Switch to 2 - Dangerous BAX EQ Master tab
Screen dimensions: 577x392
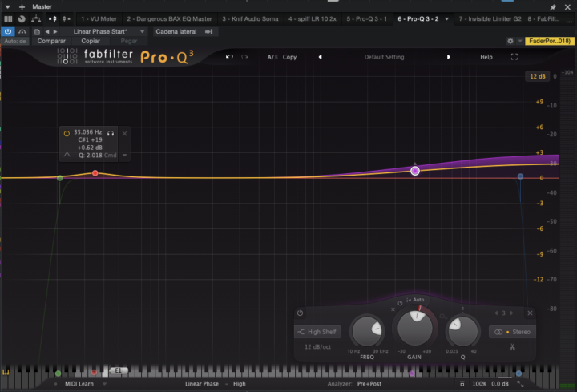[169, 18]
